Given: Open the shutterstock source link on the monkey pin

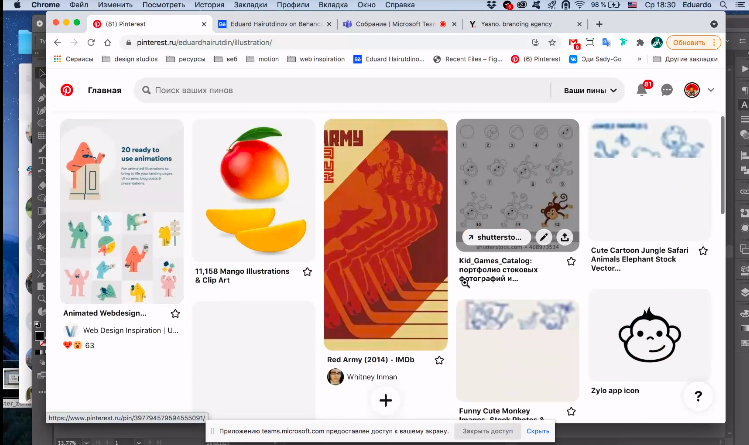Looking at the screenshot, I should pyautogui.click(x=495, y=237).
